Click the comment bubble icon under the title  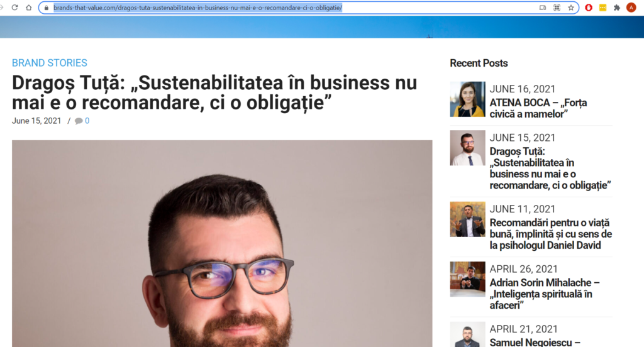79,121
